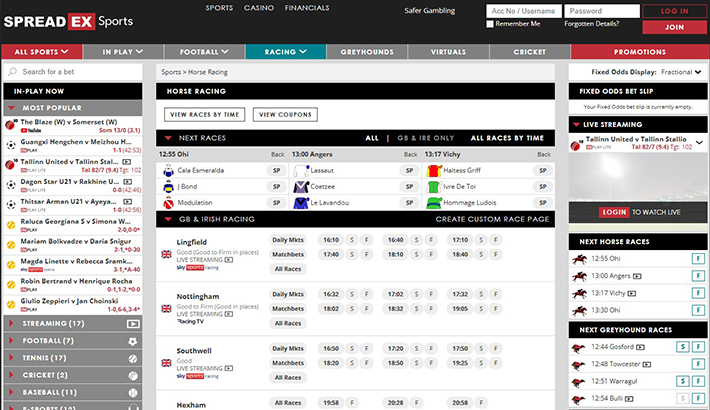Click the Spreadex Sports logo
710x410 pixels.
point(68,21)
